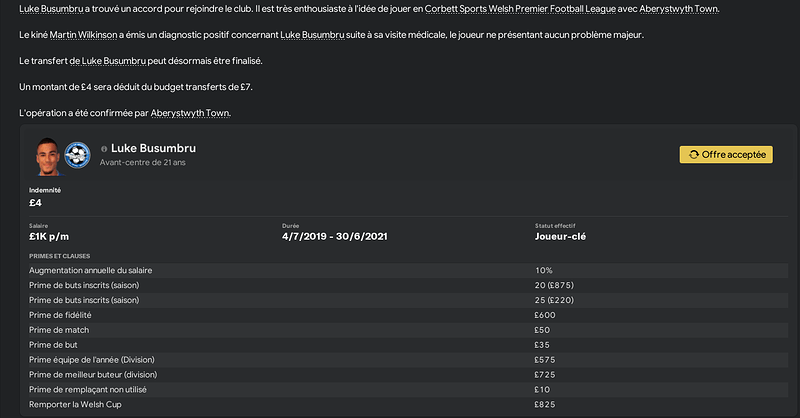Click Luke Busumbru link in medical sentence

(x=312, y=35)
